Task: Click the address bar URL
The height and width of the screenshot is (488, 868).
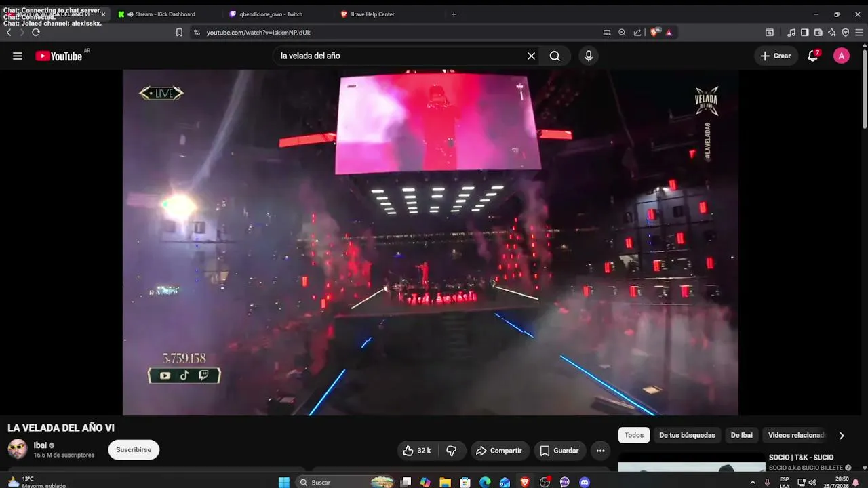Action: [258, 33]
